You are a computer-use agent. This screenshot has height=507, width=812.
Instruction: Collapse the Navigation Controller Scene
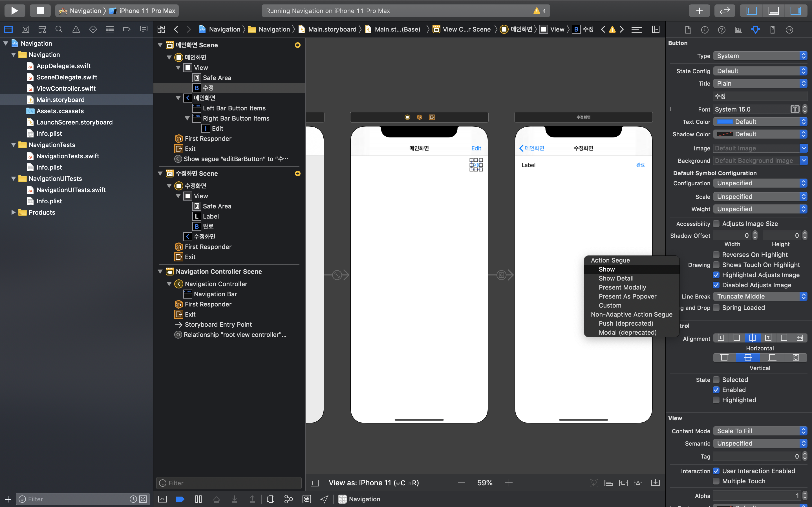coord(160,272)
